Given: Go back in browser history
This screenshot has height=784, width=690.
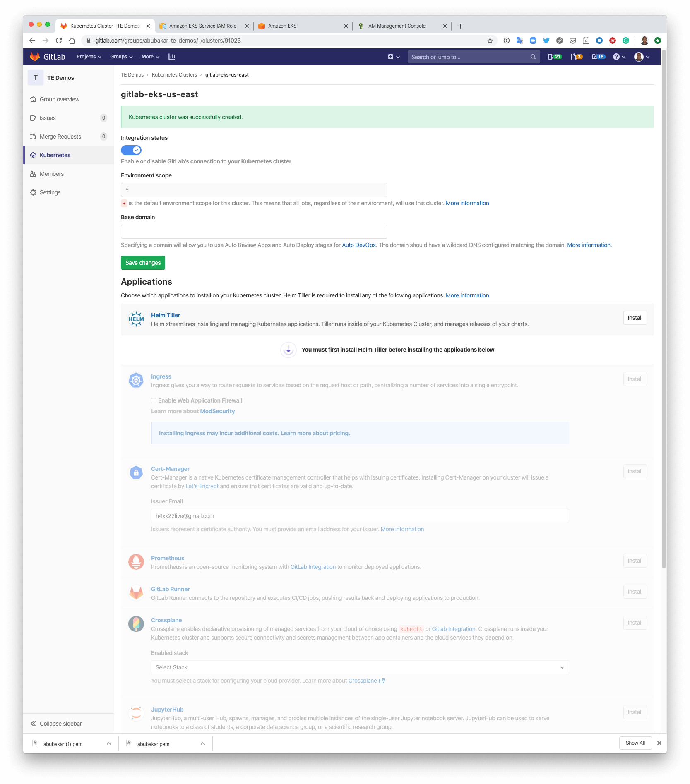Looking at the screenshot, I should point(32,41).
